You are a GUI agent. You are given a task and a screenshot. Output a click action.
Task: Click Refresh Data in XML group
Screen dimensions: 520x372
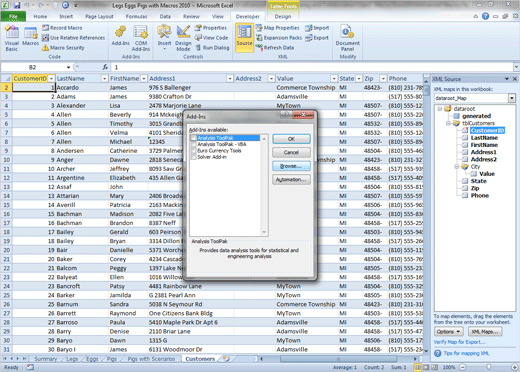click(x=275, y=48)
